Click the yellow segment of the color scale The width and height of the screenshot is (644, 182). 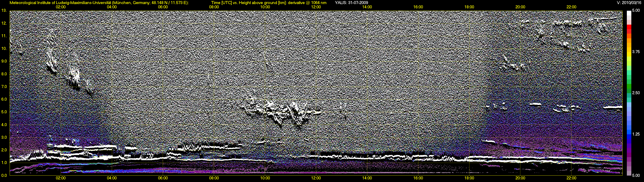pos(629,55)
